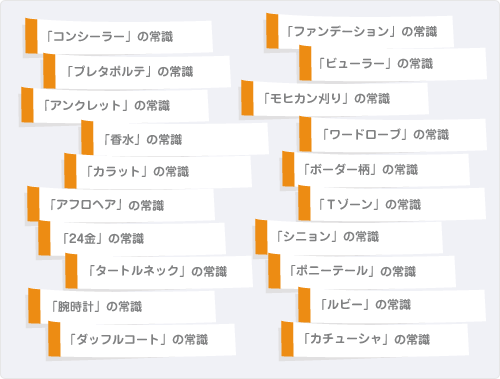Click the 「Tゾーン」の常識 tag
Screen dimensions: 500x379
pos(392,204)
